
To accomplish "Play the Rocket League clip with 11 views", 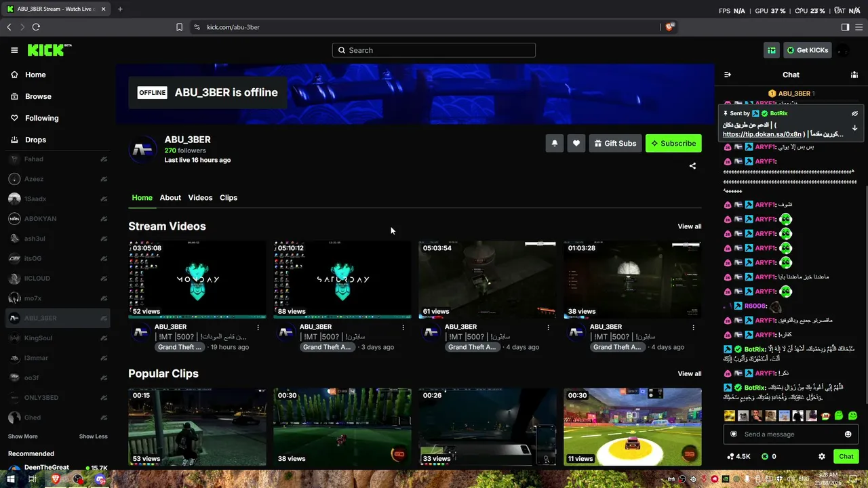I will click(x=633, y=427).
